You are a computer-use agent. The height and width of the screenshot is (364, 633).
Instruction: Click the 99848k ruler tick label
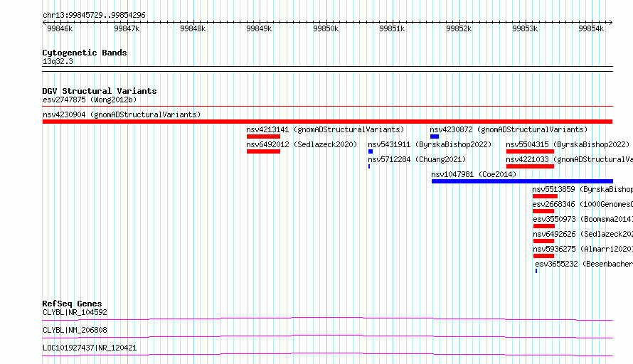193,28
